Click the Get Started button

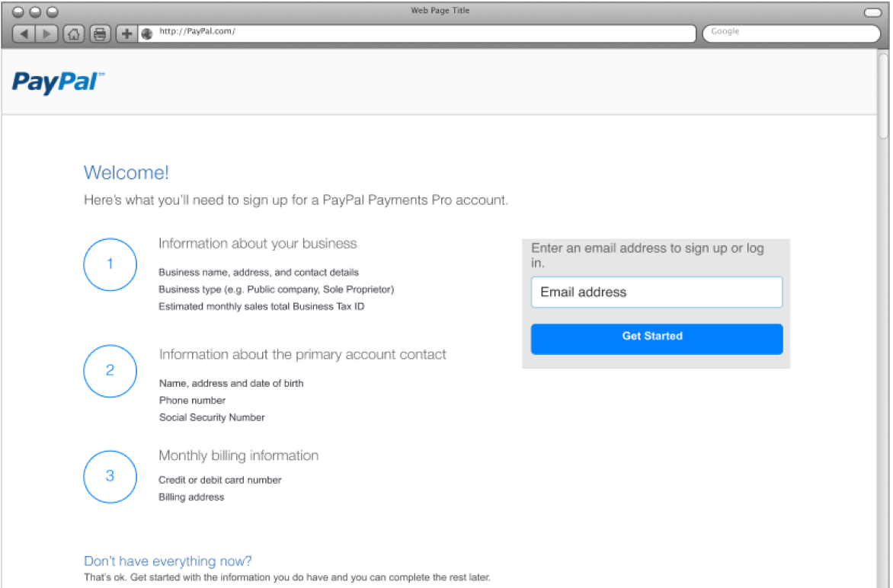[657, 339]
